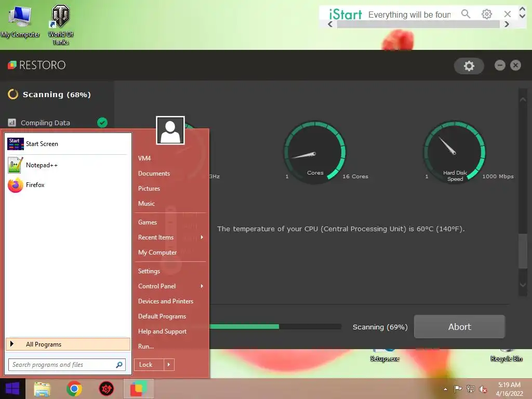Open File Explorer from taskbar
Viewport: 532px width, 399px height.
[x=42, y=389]
